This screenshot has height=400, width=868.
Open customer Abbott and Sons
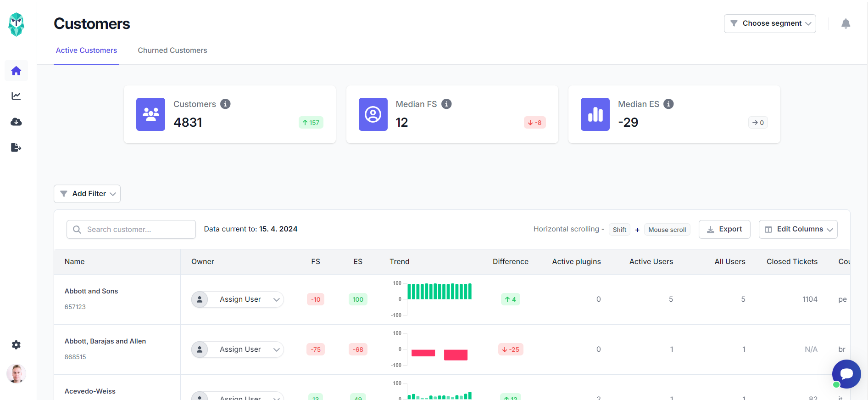pyautogui.click(x=91, y=291)
